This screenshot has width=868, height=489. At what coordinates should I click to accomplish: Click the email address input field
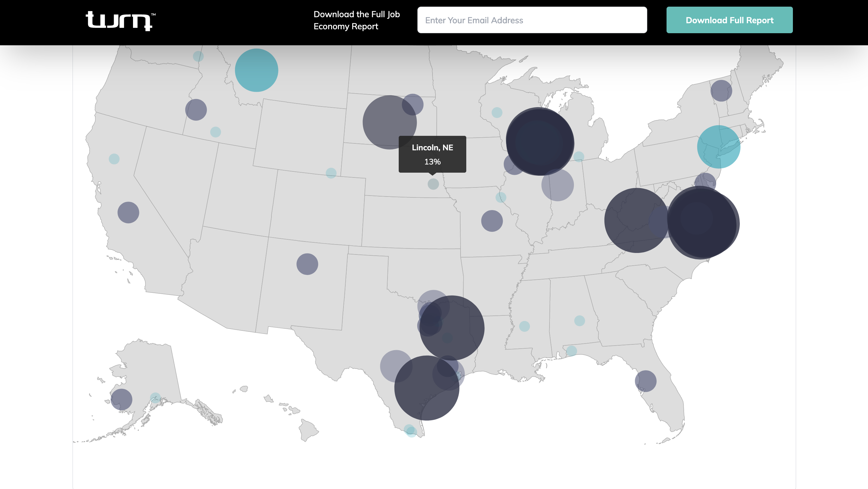click(x=532, y=20)
